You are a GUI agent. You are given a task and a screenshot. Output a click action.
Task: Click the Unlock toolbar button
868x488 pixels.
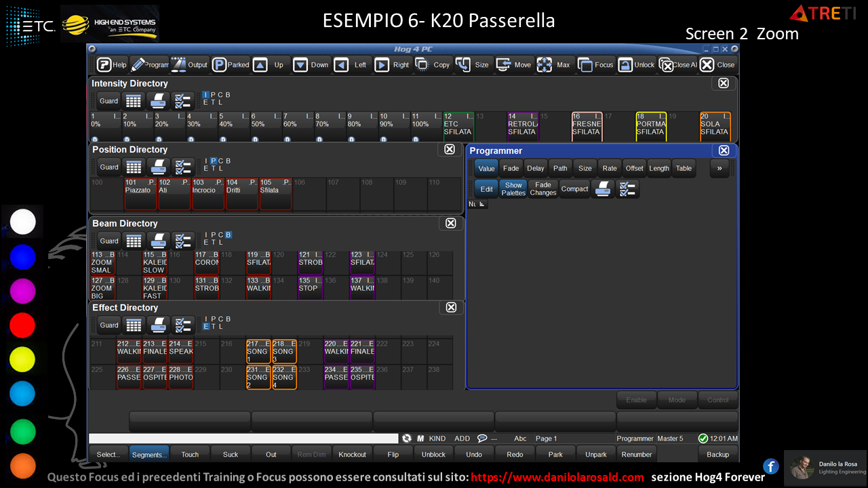coord(636,65)
